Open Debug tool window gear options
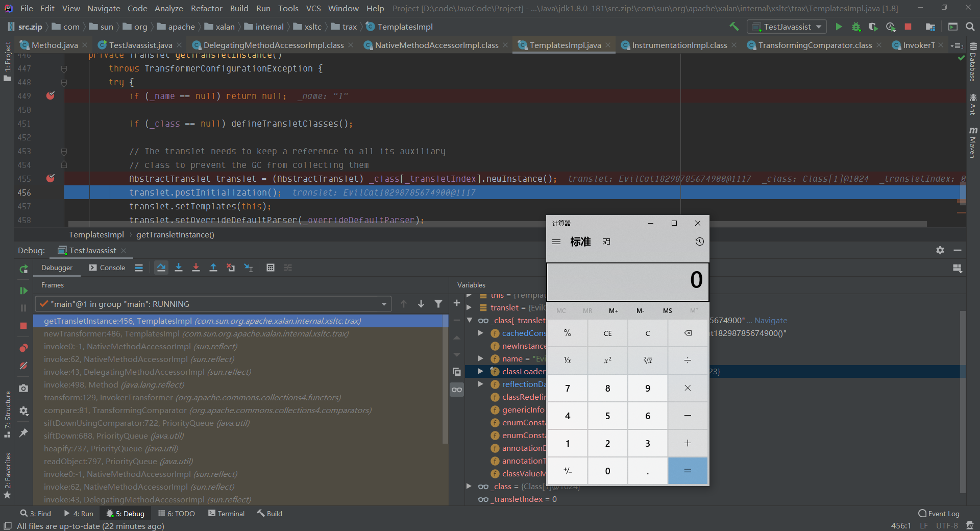This screenshot has height=531, width=980. click(x=940, y=250)
